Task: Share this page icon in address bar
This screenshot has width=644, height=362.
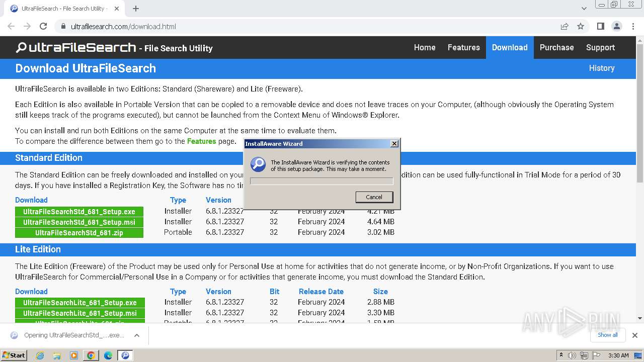Action: 565,26
